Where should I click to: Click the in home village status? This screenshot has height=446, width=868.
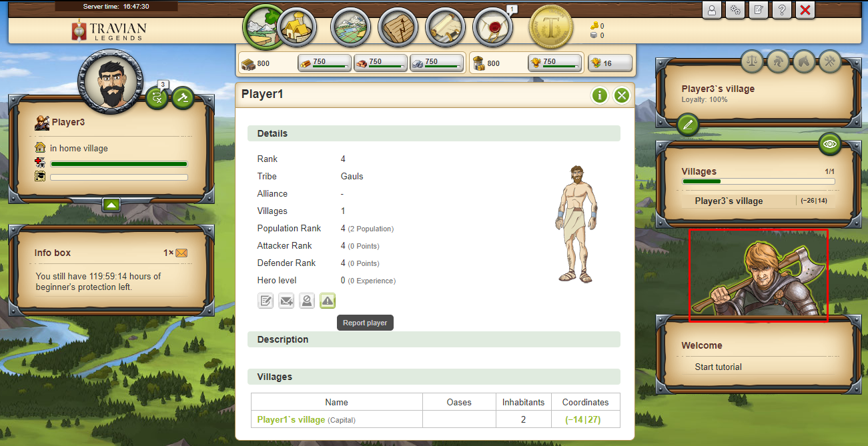[79, 148]
